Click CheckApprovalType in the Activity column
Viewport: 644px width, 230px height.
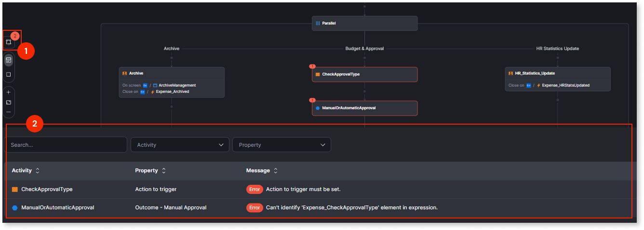47,190
